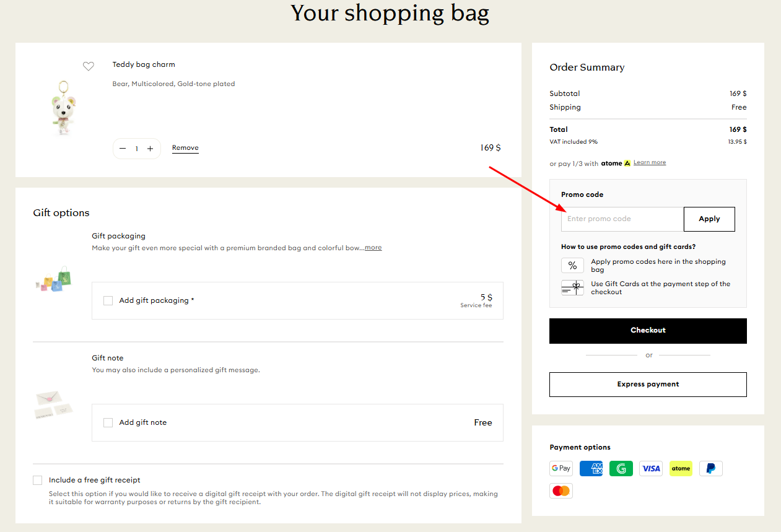Viewport: 781px width, 532px height.
Task: Select the atome payment icon
Action: click(681, 468)
